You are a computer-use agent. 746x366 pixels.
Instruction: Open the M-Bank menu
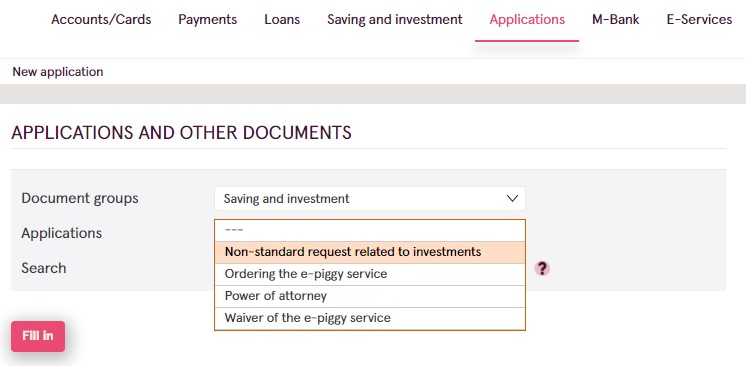pos(616,20)
